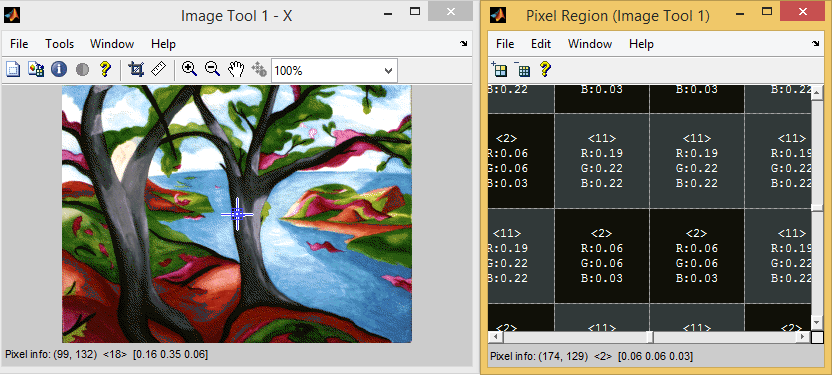832x375 pixels.
Task: Open the Overview tool icon in toolbar
Action: pyautogui.click(x=13, y=69)
